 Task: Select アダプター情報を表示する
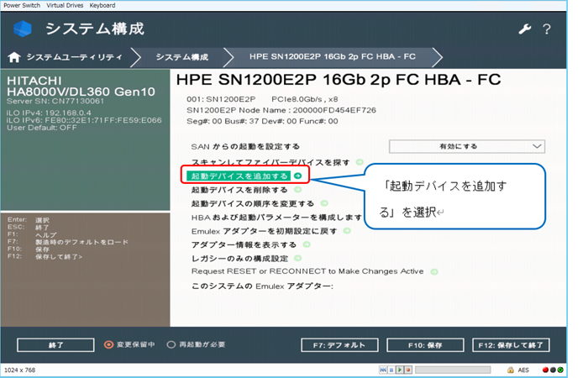coord(244,245)
